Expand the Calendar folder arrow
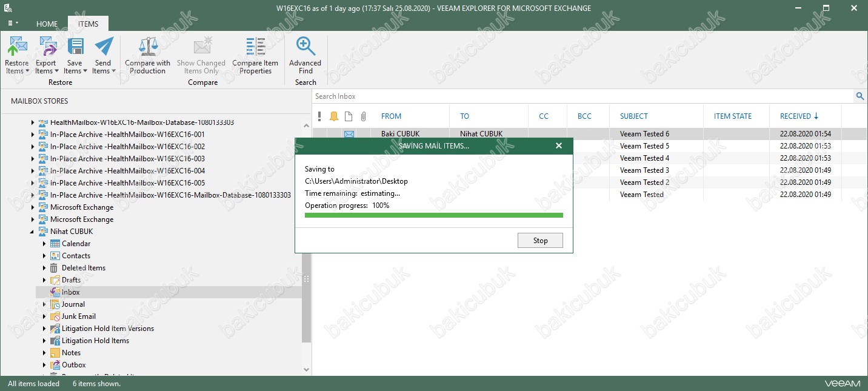 (44, 244)
